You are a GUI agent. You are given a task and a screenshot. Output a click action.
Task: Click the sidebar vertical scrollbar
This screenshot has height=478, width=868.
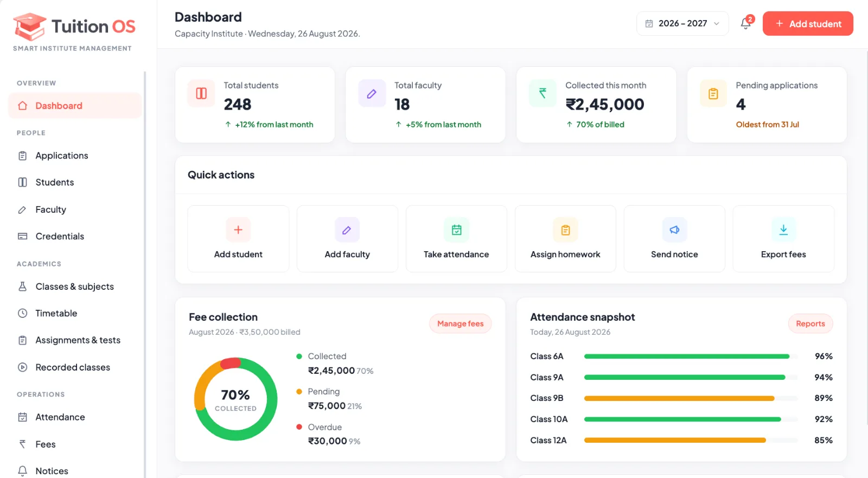tap(145, 274)
